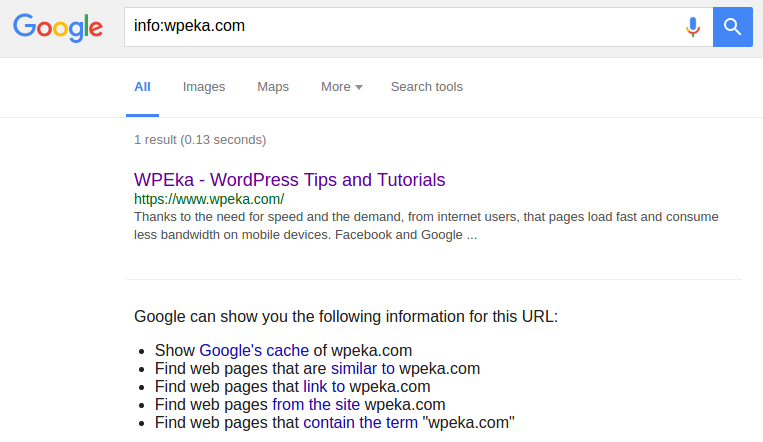Click the "contain the term" link
Image resolution: width=763 pixels, height=442 pixels.
click(x=360, y=422)
